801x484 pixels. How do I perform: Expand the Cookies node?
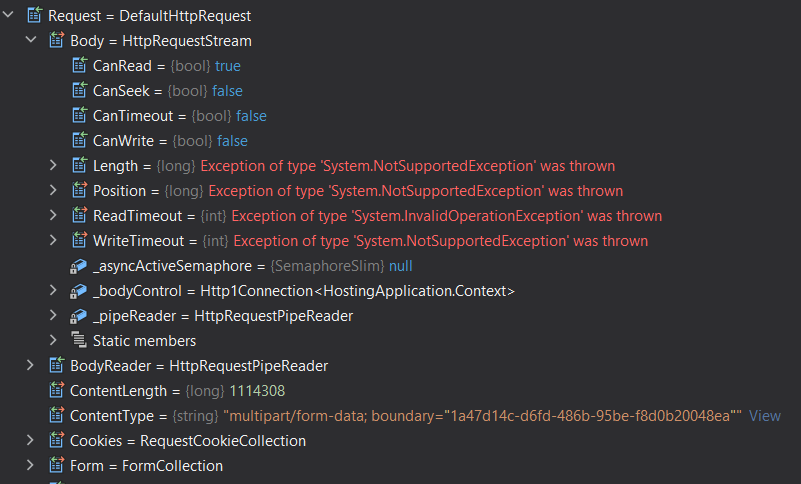[x=30, y=440]
